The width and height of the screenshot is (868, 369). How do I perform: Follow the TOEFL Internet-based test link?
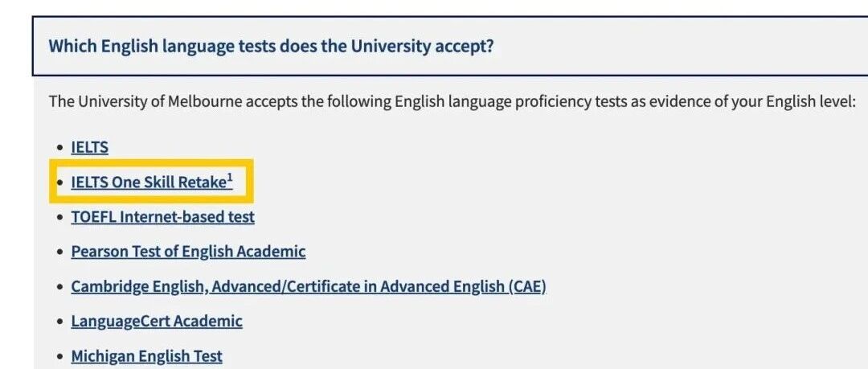[x=162, y=217]
